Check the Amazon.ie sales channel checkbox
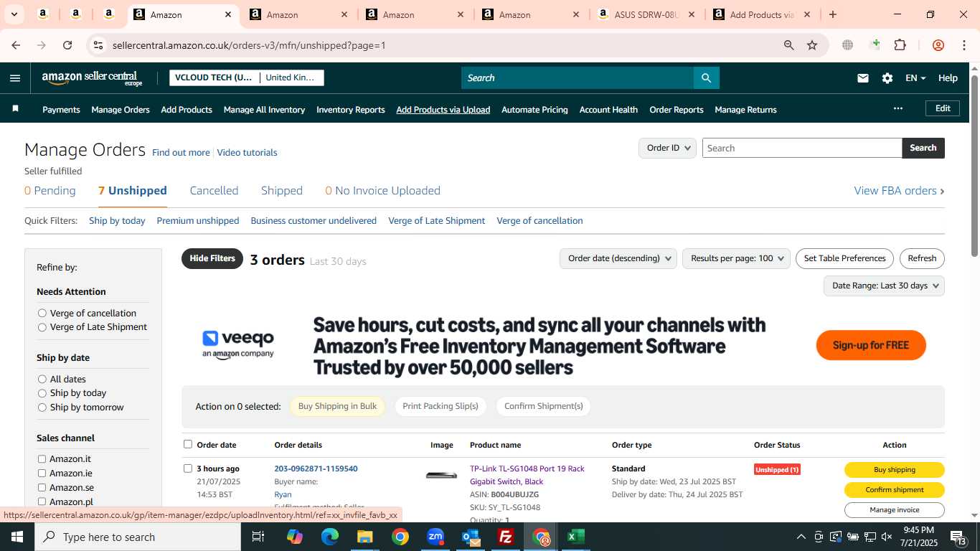 coord(42,474)
